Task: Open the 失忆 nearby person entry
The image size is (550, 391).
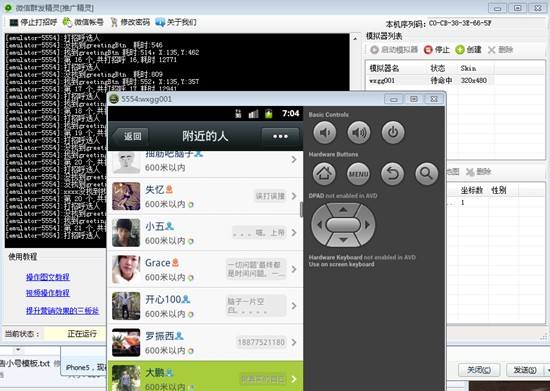Action: pos(205,196)
